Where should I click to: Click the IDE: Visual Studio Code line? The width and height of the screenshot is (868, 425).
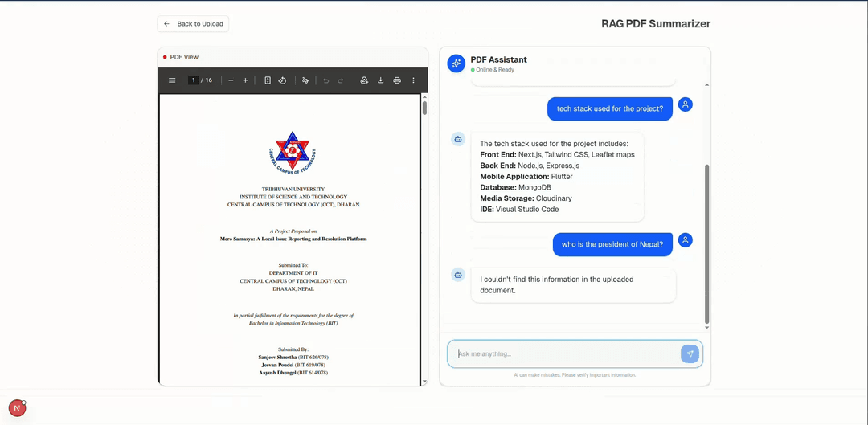519,209
